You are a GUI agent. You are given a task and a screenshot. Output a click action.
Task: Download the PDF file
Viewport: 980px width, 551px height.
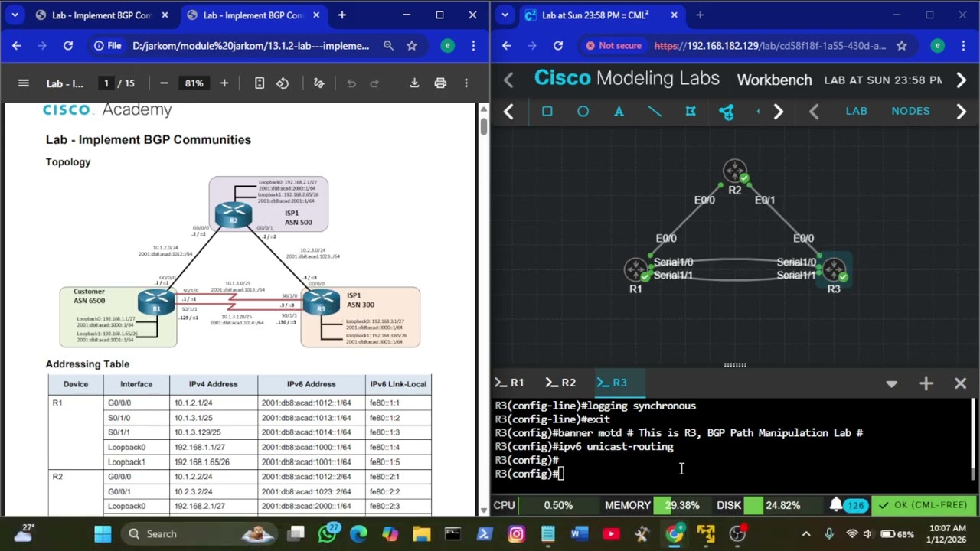[414, 83]
